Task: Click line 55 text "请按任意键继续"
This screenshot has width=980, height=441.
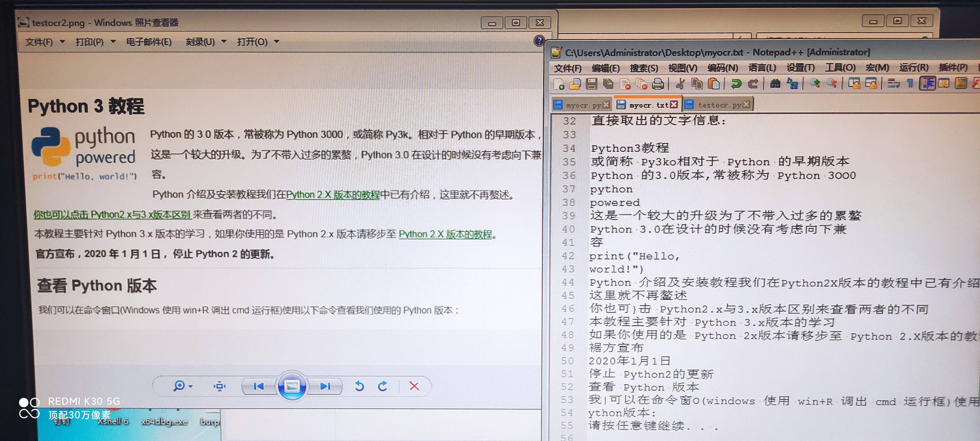Action: coord(636,426)
